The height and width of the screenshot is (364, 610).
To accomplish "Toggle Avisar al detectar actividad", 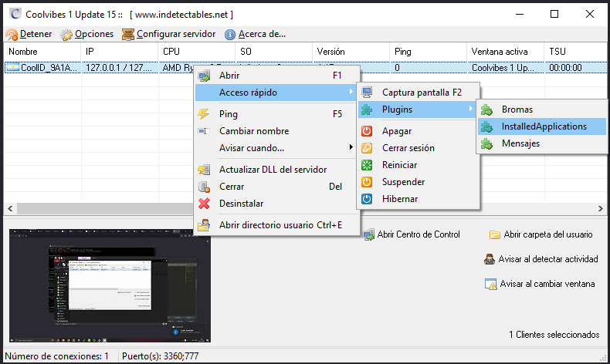I will (541, 259).
